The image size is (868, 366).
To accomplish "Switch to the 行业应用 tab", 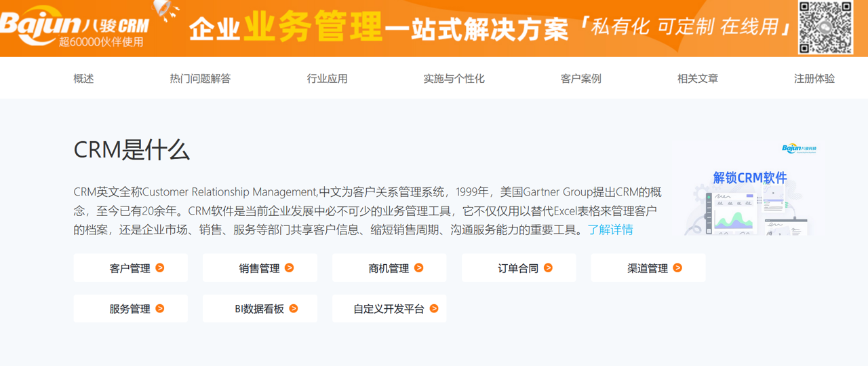I will click(x=327, y=79).
